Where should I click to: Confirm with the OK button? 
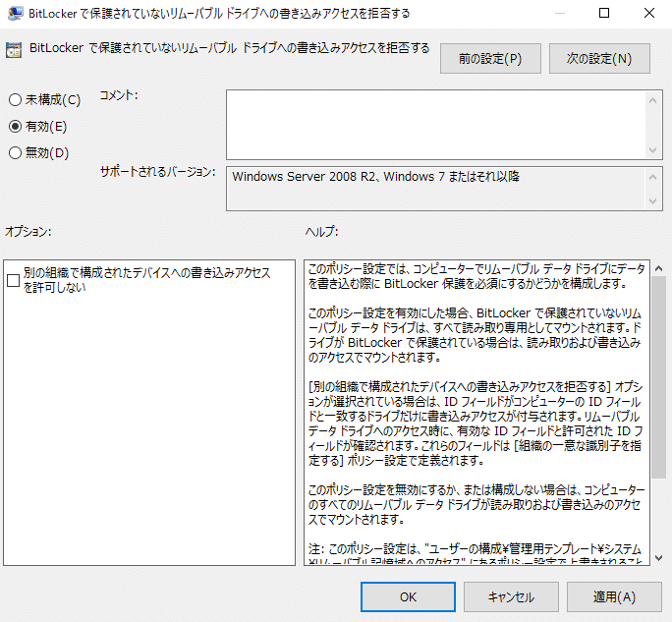click(x=408, y=596)
